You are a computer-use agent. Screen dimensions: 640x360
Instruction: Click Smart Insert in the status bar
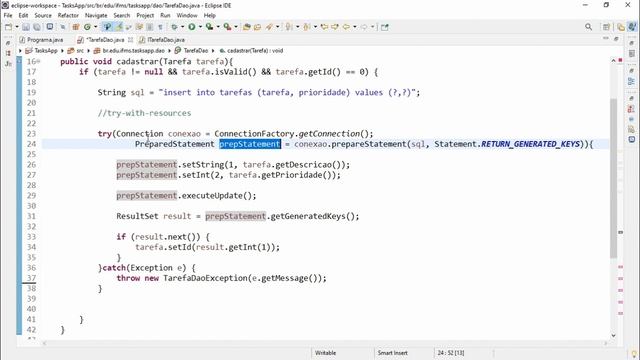click(x=392, y=353)
